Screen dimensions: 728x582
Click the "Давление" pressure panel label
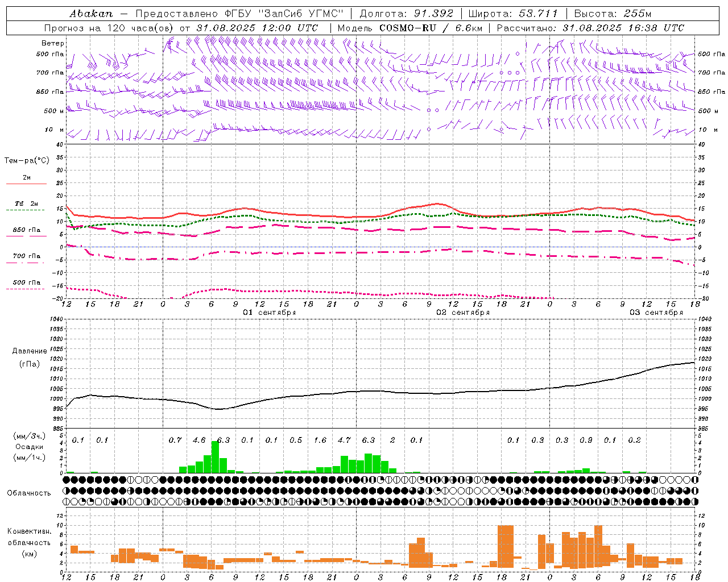(30, 351)
